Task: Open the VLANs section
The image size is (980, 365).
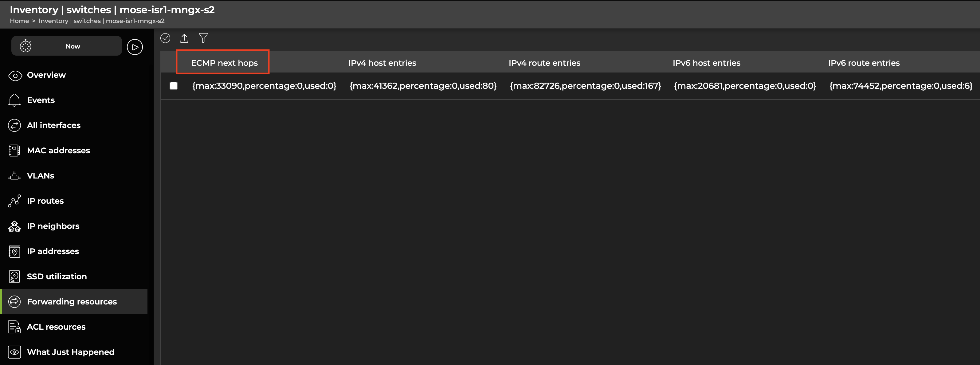Action: pos(40,175)
